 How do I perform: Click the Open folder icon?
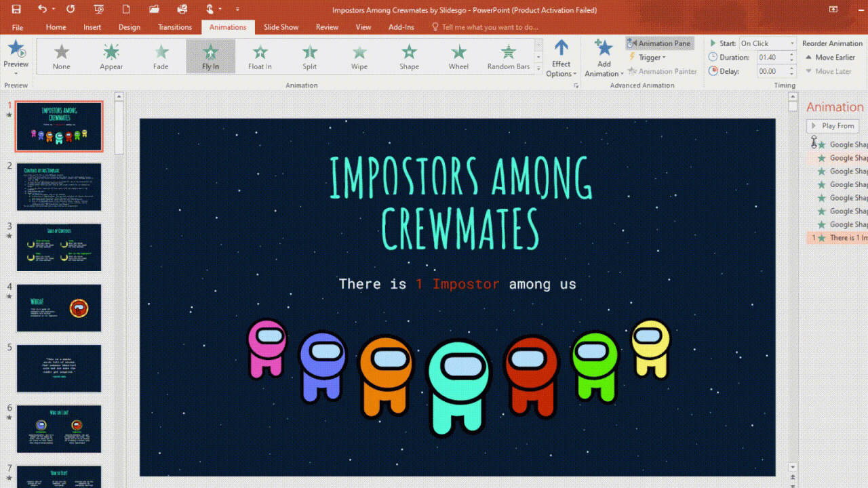154,9
